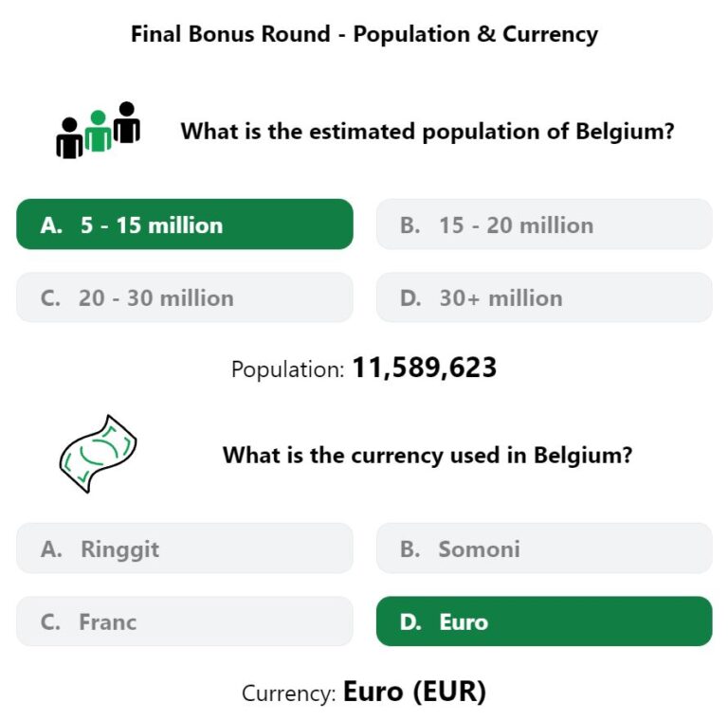Click 'Population & Currency' in the title

[x=476, y=35]
